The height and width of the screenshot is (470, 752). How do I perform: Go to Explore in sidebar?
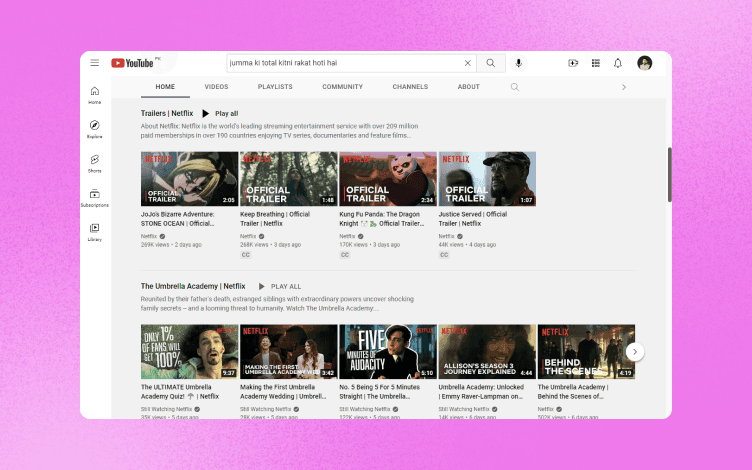pos(94,129)
